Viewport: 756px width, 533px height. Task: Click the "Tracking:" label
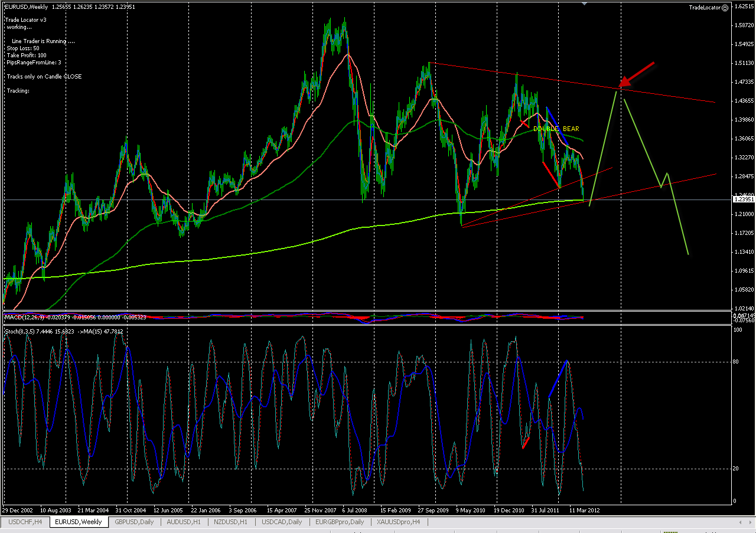[18, 91]
